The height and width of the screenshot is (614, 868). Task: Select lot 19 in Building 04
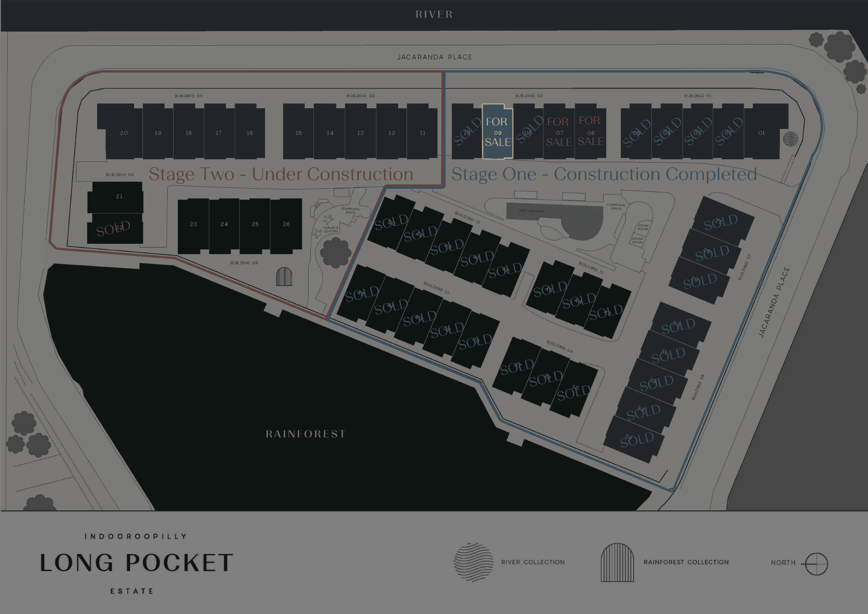158,132
